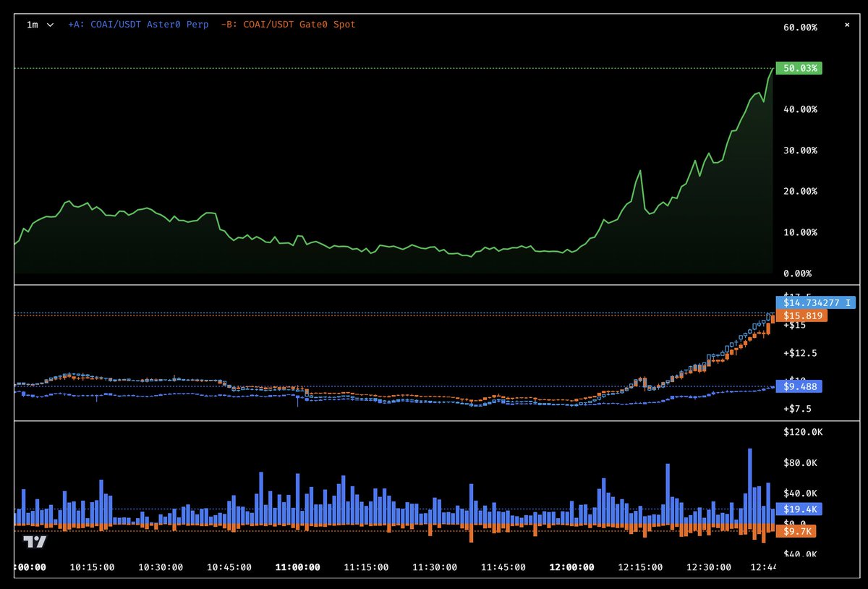Image resolution: width=868 pixels, height=589 pixels.
Task: Click the $40.0K volume axis label
Action: (x=801, y=493)
